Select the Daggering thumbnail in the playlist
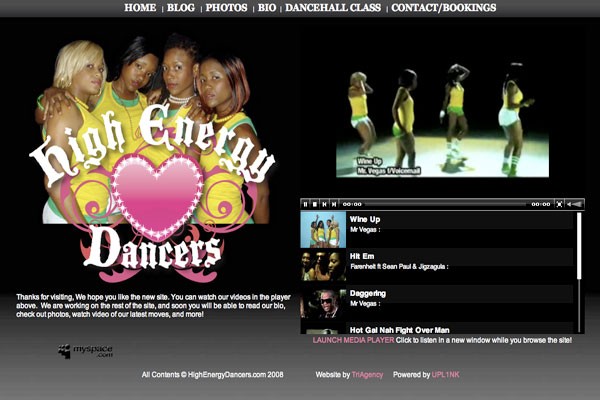This screenshot has height=400, width=600. click(x=323, y=304)
